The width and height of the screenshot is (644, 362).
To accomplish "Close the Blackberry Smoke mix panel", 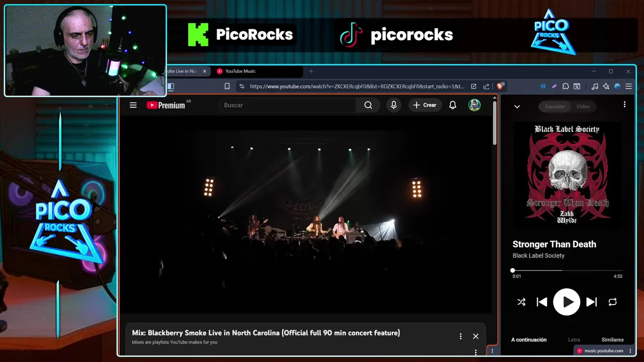I will pyautogui.click(x=475, y=336).
